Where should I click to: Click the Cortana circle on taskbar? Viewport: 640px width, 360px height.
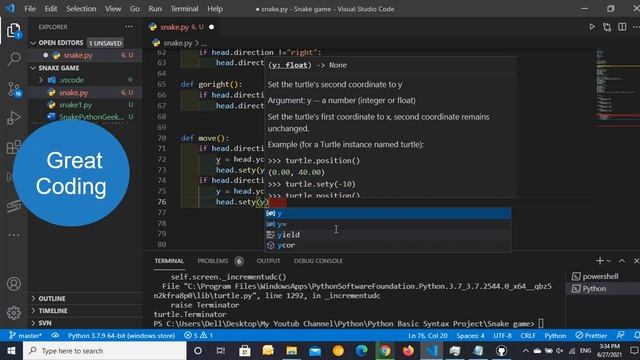pos(198,351)
